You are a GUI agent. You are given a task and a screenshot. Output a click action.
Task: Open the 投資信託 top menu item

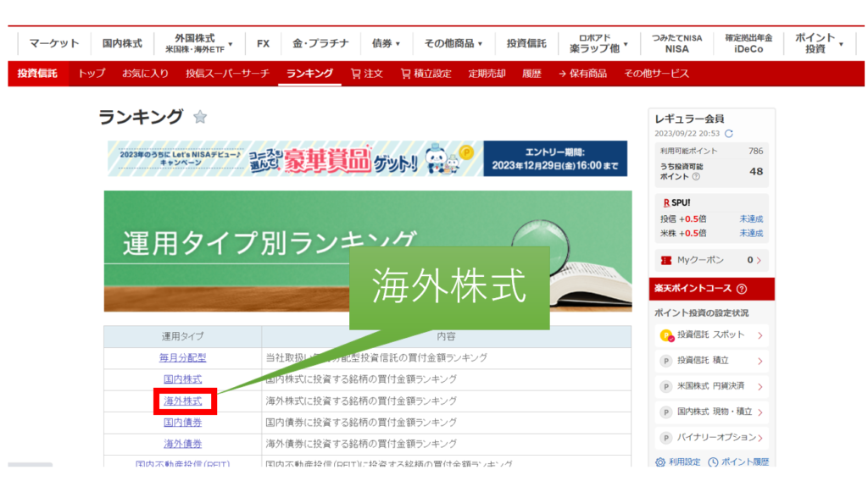click(x=526, y=44)
